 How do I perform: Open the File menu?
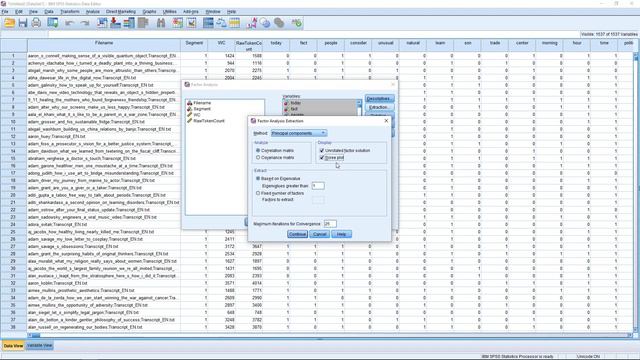click(5, 12)
